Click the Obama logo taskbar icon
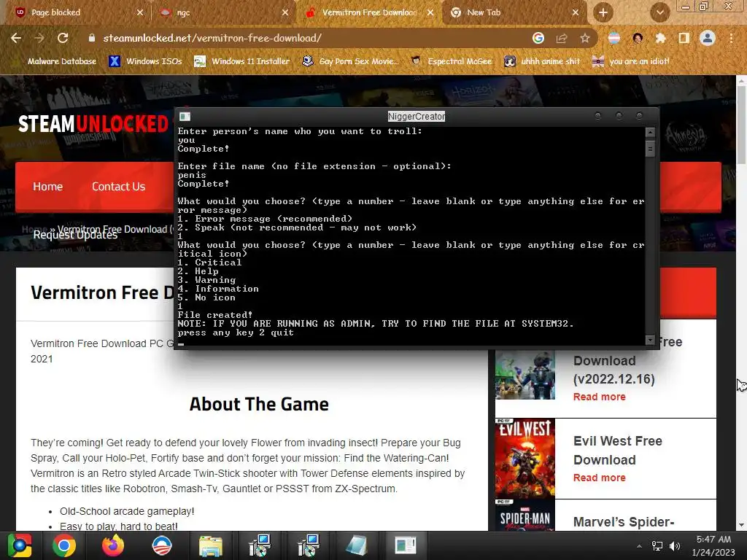This screenshot has width=747, height=560. pos(161,545)
